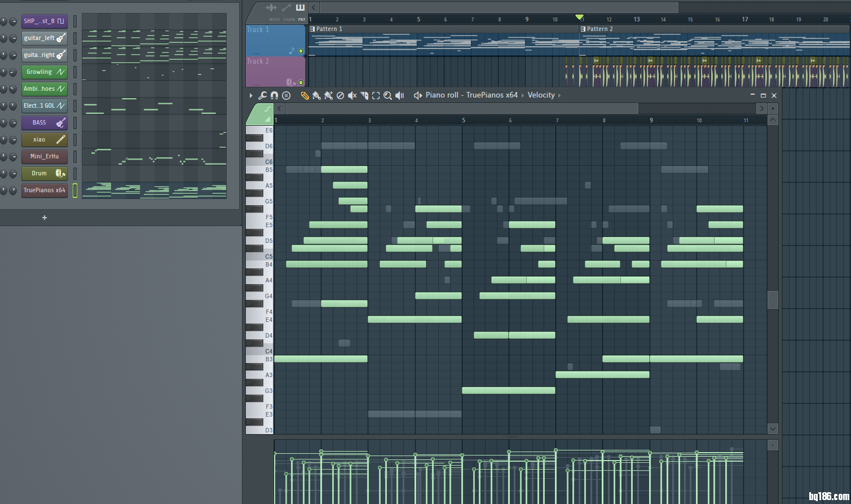Click the note icon on Track 1 header
851x504 pixels.
(x=292, y=51)
